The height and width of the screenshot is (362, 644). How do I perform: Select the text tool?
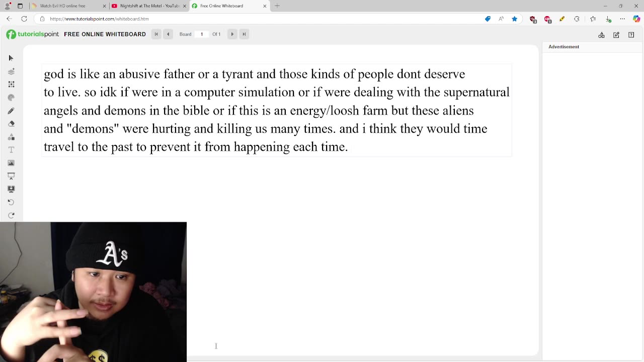coord(11,150)
